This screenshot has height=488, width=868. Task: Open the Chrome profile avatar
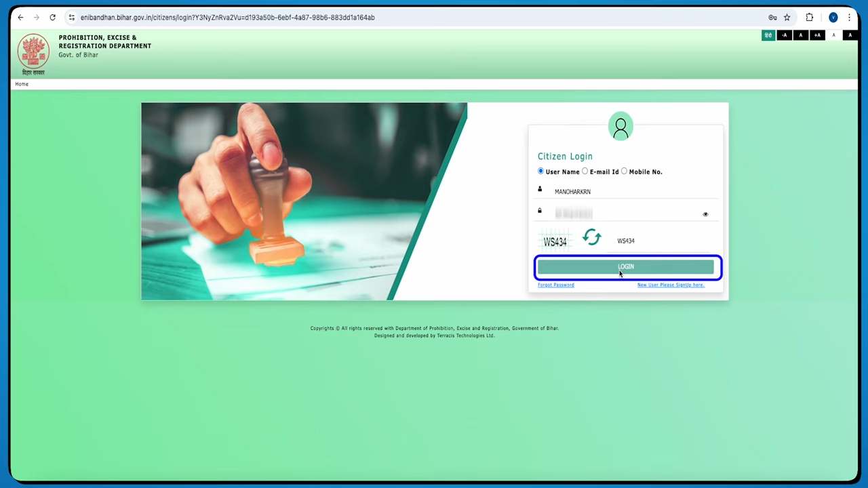833,18
